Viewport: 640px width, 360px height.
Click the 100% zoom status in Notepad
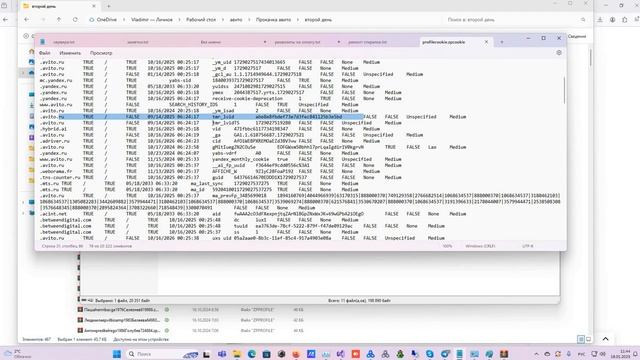pos(447,246)
